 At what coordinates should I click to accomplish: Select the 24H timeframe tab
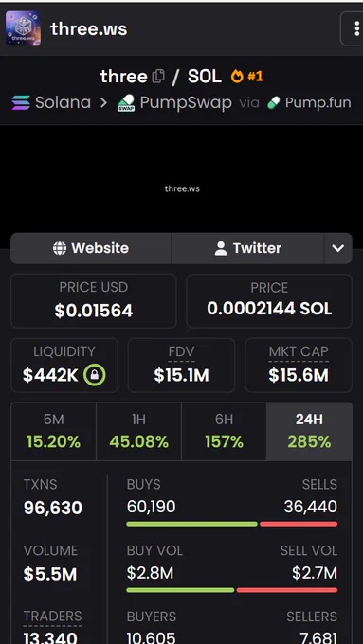coord(309,432)
